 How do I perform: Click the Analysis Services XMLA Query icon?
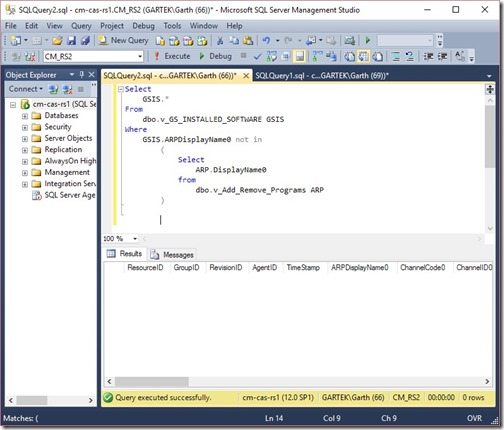pyautogui.click(x=202, y=41)
